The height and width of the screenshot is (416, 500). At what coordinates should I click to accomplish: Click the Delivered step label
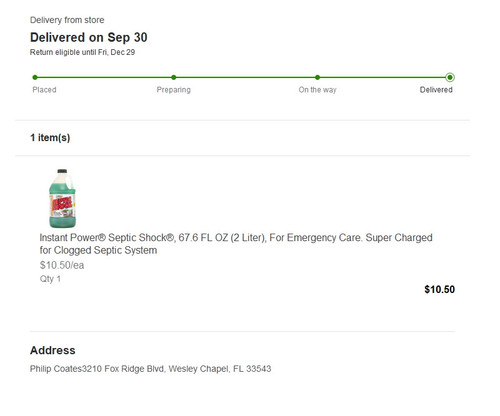tap(436, 90)
